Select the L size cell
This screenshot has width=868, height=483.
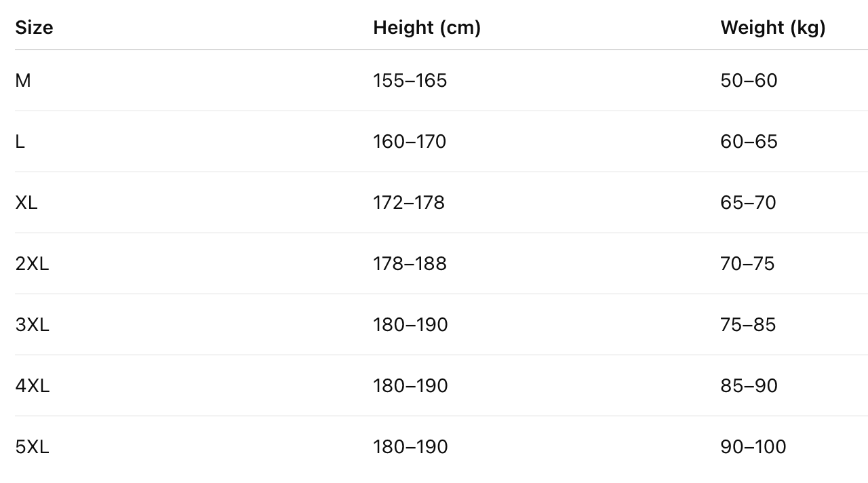tap(20, 142)
